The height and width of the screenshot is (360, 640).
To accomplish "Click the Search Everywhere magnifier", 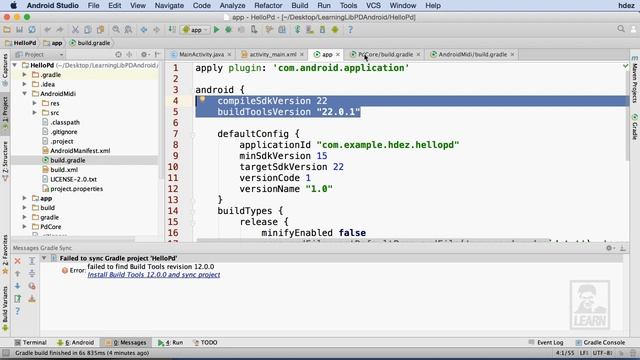I will 621,29.
